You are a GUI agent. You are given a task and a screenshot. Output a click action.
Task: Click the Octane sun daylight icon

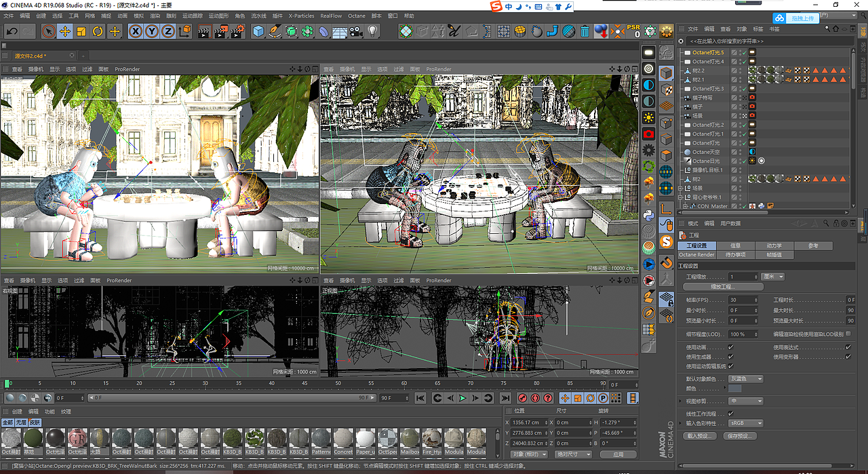[x=648, y=117]
